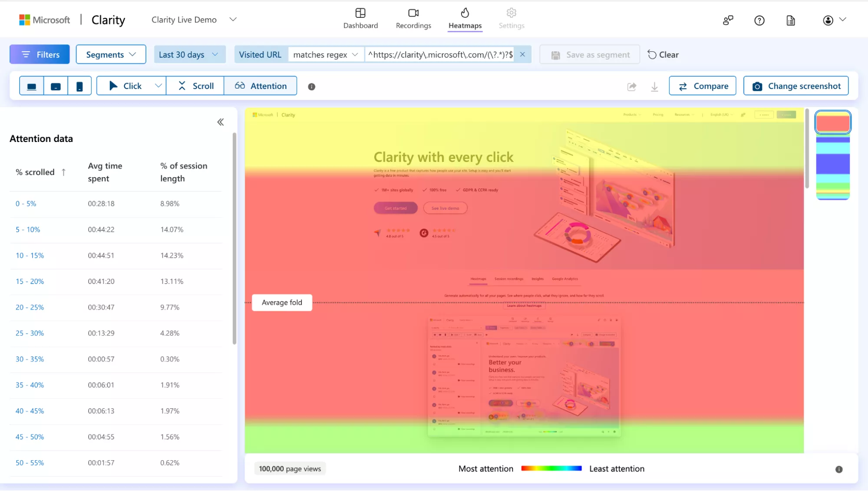
Task: Switch to Attention heatmap mode
Action: tap(261, 86)
